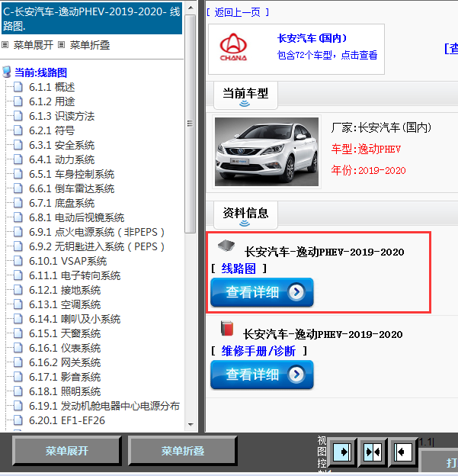
Task: Click the 车型:逸动PHEV text
Action: (366, 149)
